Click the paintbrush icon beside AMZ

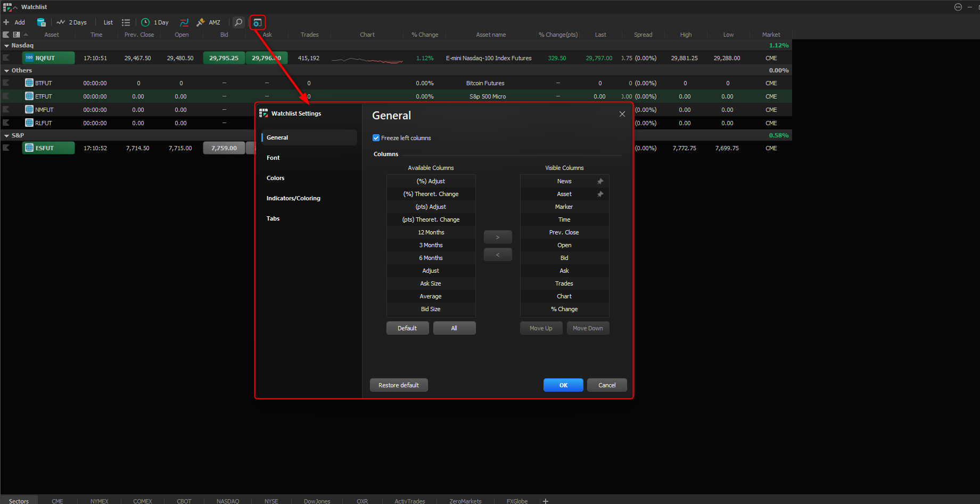(201, 22)
